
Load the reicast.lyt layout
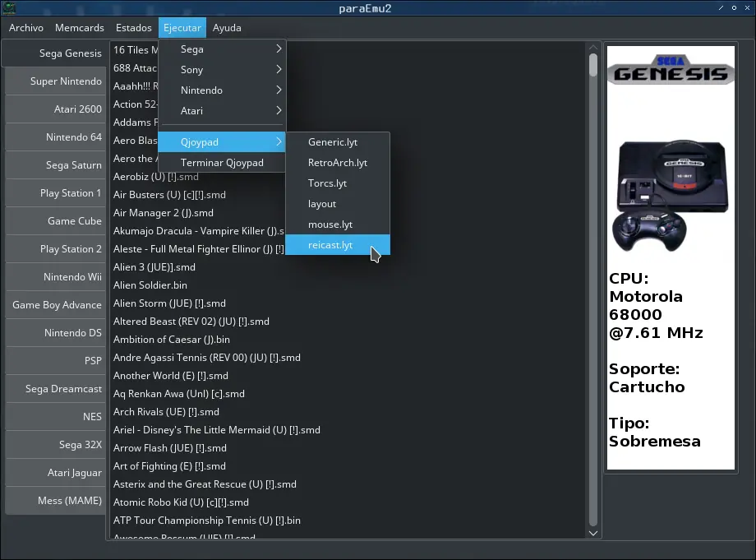point(338,245)
